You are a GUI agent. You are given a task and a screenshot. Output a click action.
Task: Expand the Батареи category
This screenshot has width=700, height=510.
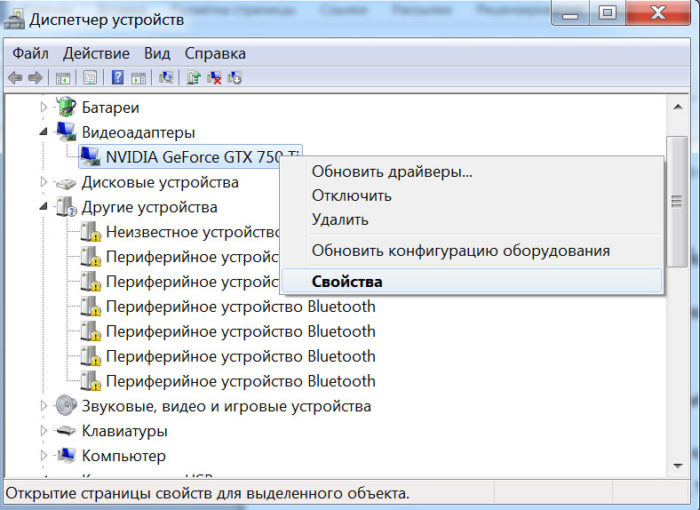(x=43, y=107)
